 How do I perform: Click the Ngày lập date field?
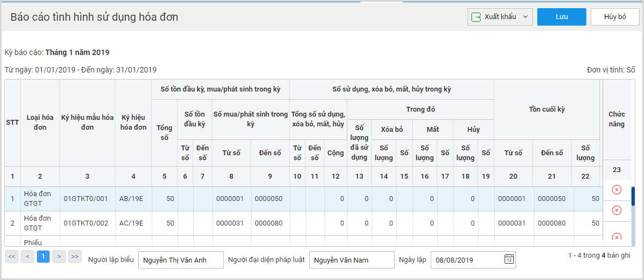click(x=473, y=260)
